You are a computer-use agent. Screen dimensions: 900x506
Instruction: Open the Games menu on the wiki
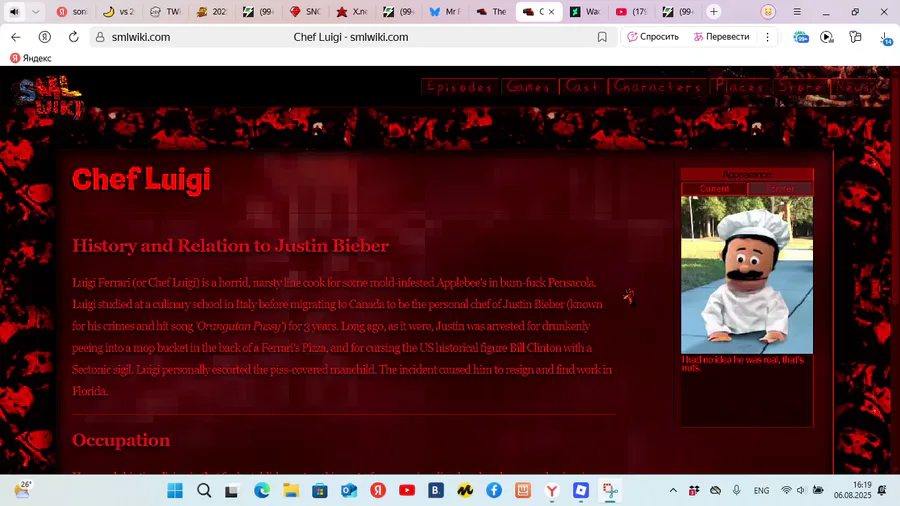point(529,87)
